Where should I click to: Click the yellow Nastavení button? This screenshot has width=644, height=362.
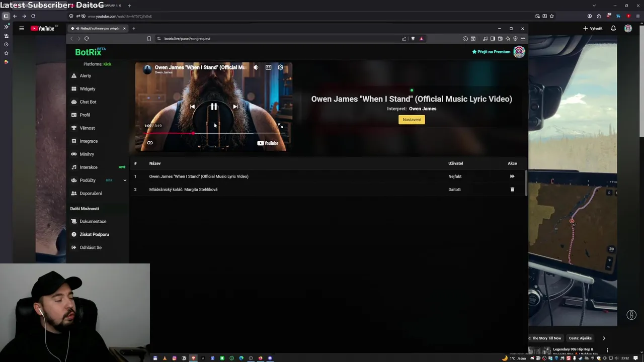(x=412, y=120)
